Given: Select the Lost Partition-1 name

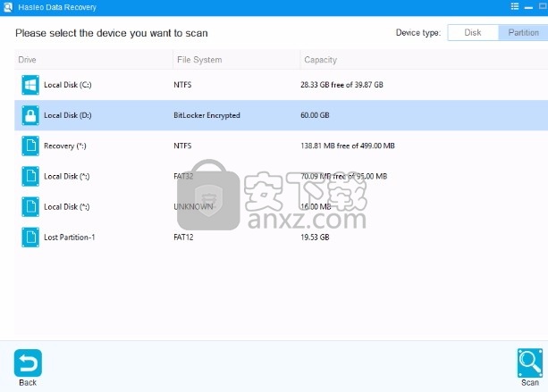Looking at the screenshot, I should pos(70,238).
